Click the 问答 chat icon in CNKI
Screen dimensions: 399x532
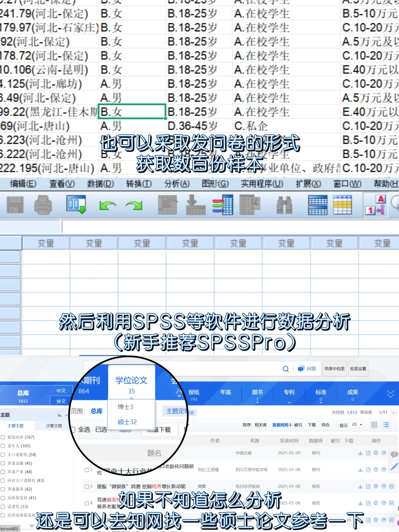pos(301,369)
